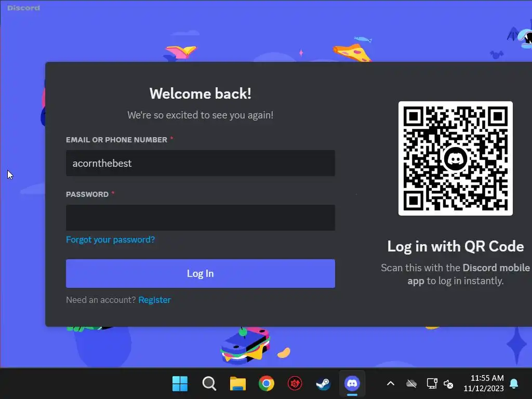
Task: Show hidden system tray icons
Action: coord(391,384)
